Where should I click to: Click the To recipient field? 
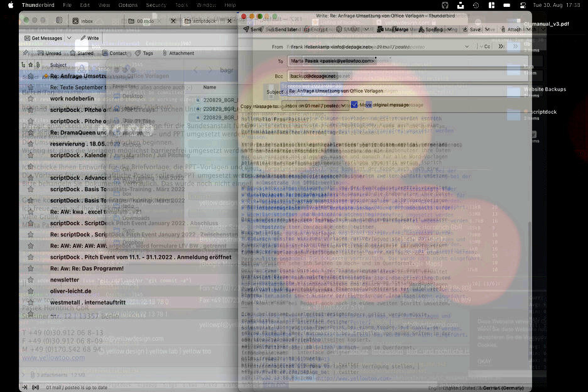coord(408,61)
